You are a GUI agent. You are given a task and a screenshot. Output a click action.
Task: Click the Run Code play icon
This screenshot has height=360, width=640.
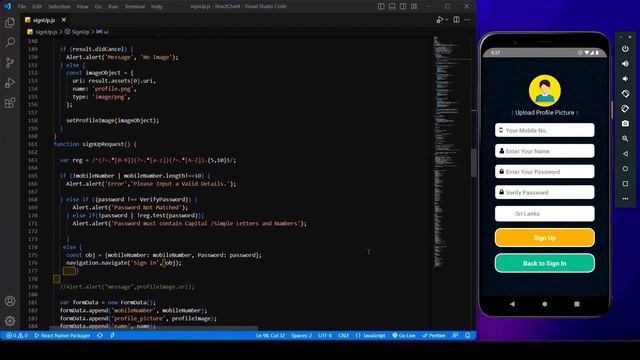point(440,20)
